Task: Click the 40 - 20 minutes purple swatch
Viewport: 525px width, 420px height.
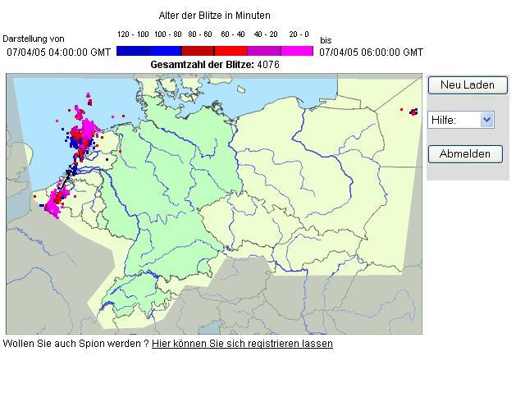Action: (x=264, y=51)
